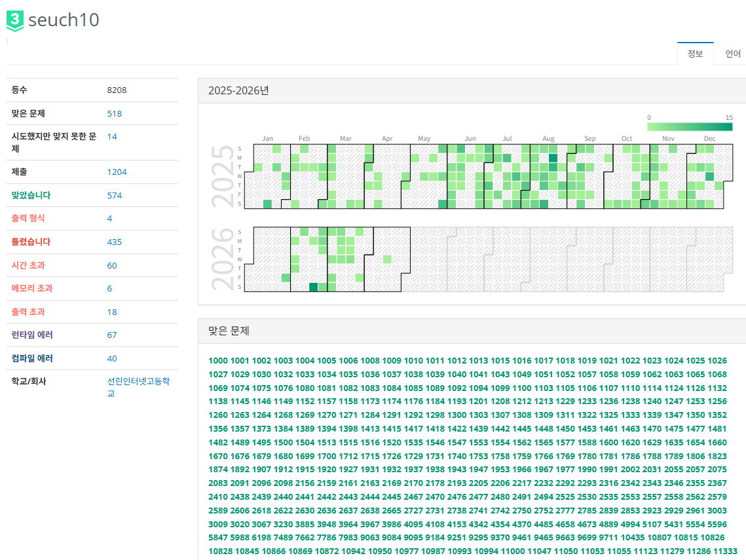Image resolution: width=746 pixels, height=560 pixels.
Task: Open the 출력 초과 count 18 link
Action: 112,312
